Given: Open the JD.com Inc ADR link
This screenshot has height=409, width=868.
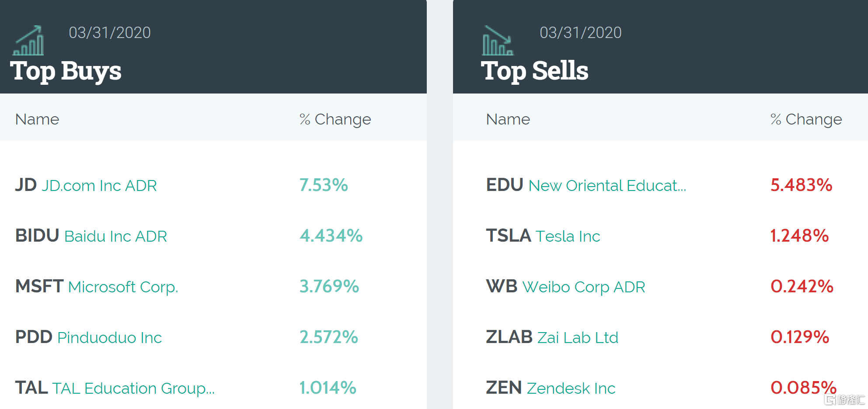Looking at the screenshot, I should click(99, 186).
